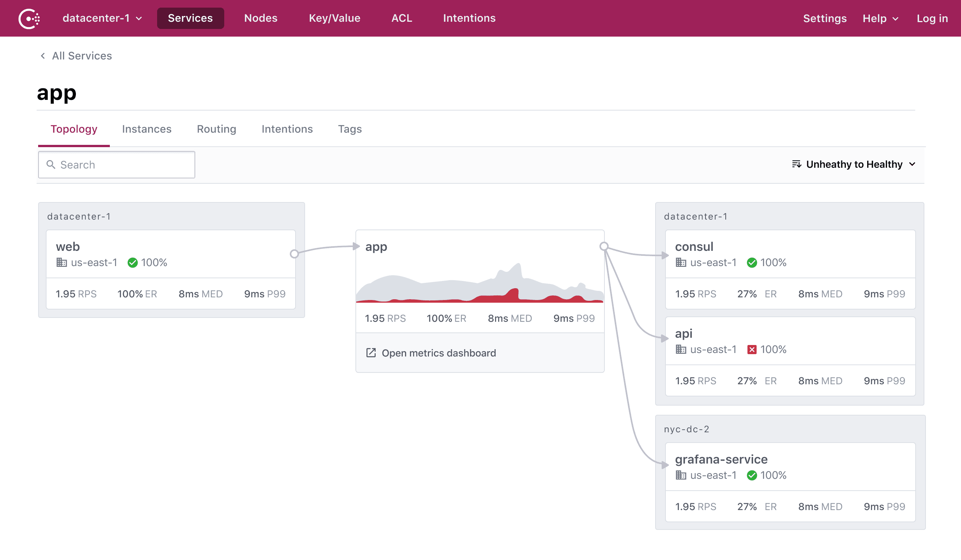The width and height of the screenshot is (961, 560).
Task: Click the back chevron beside All Services
Action: click(x=43, y=56)
